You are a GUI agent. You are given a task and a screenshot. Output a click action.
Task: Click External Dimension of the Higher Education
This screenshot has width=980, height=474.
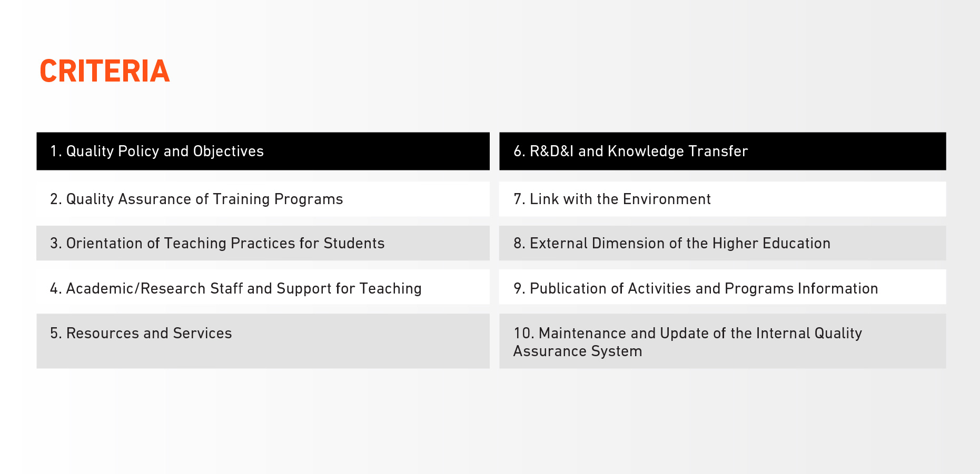point(722,244)
